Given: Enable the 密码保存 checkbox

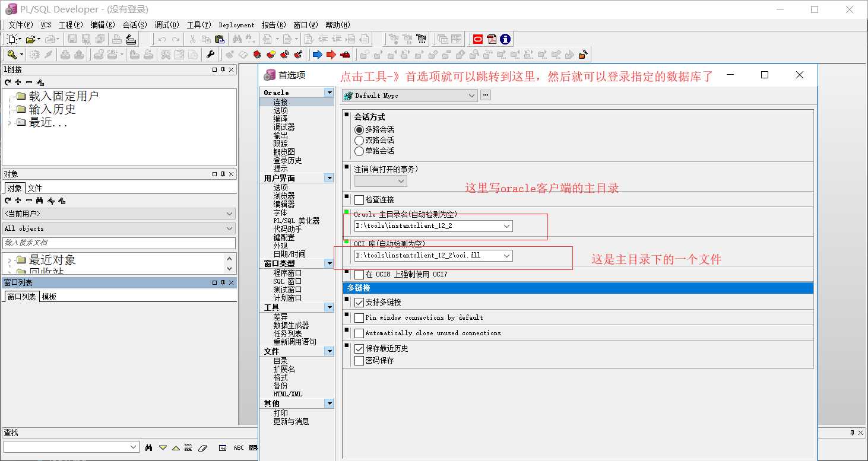Looking at the screenshot, I should point(359,360).
